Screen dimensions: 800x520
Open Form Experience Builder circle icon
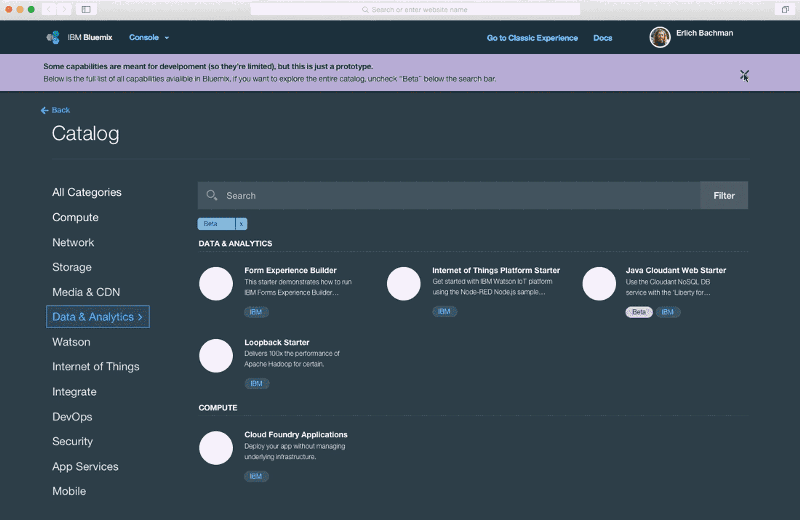pos(216,284)
